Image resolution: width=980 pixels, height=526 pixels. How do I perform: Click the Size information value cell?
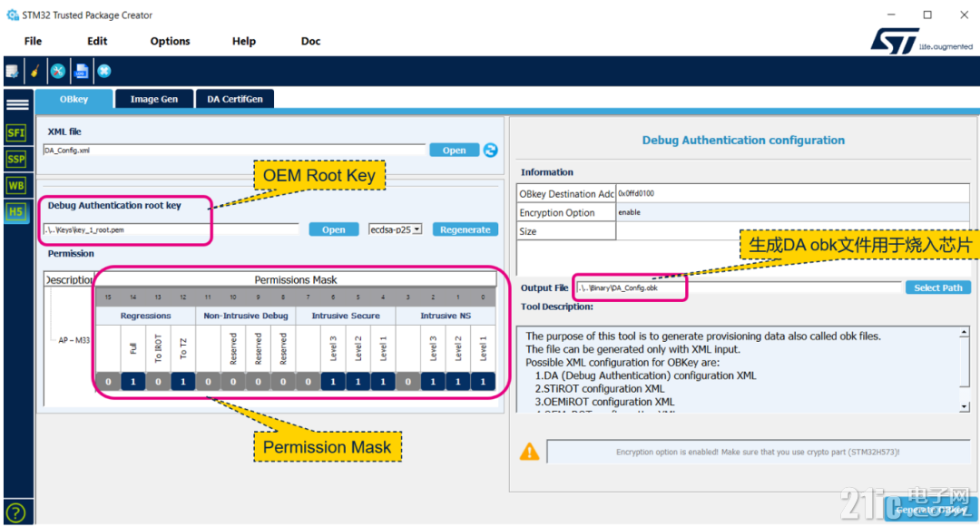(793, 231)
